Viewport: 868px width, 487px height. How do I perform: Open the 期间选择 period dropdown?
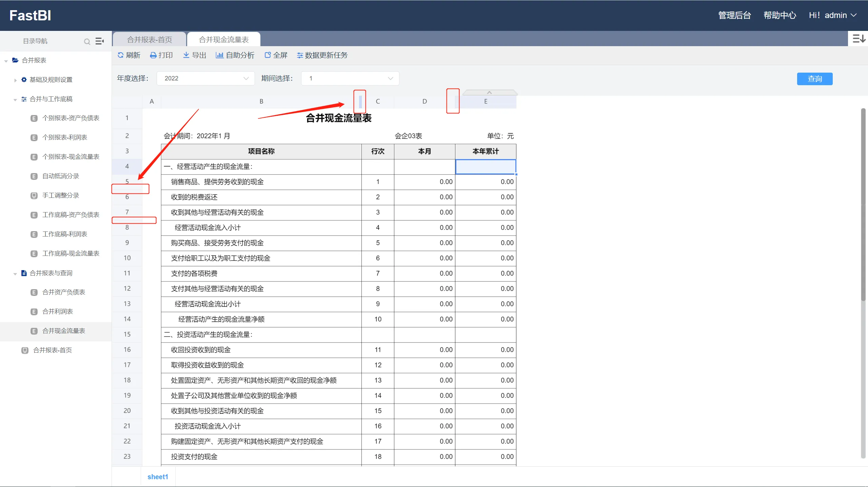coord(350,78)
